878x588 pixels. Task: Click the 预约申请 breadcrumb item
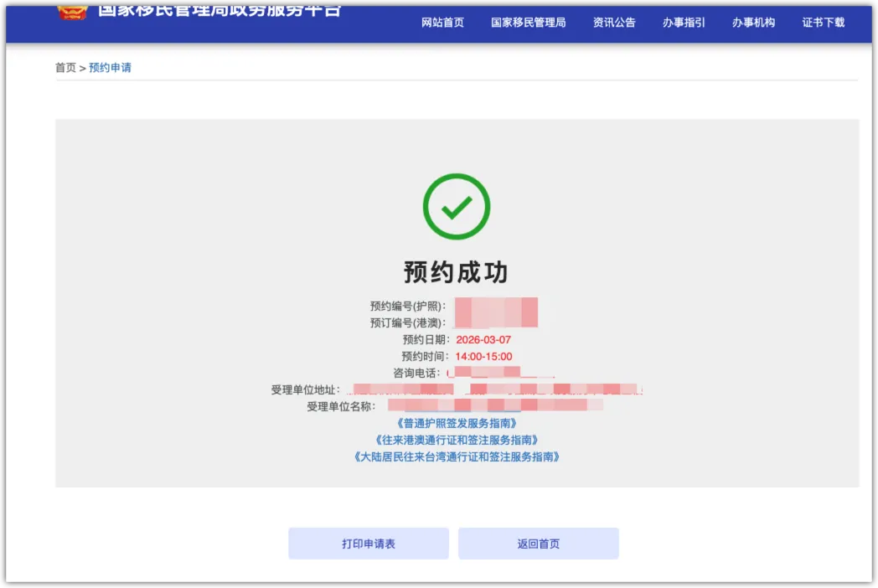[110, 68]
